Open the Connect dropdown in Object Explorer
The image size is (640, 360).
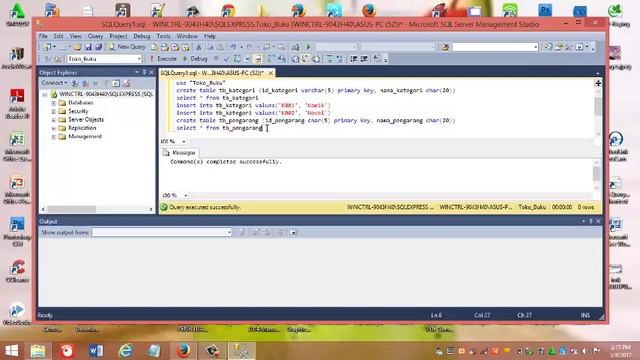coord(54,83)
